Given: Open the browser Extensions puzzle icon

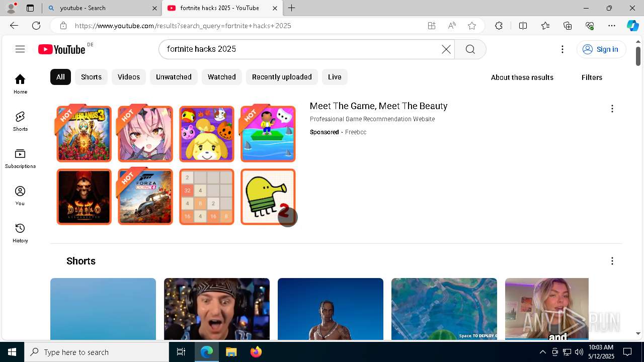Looking at the screenshot, I should click(x=499, y=26).
